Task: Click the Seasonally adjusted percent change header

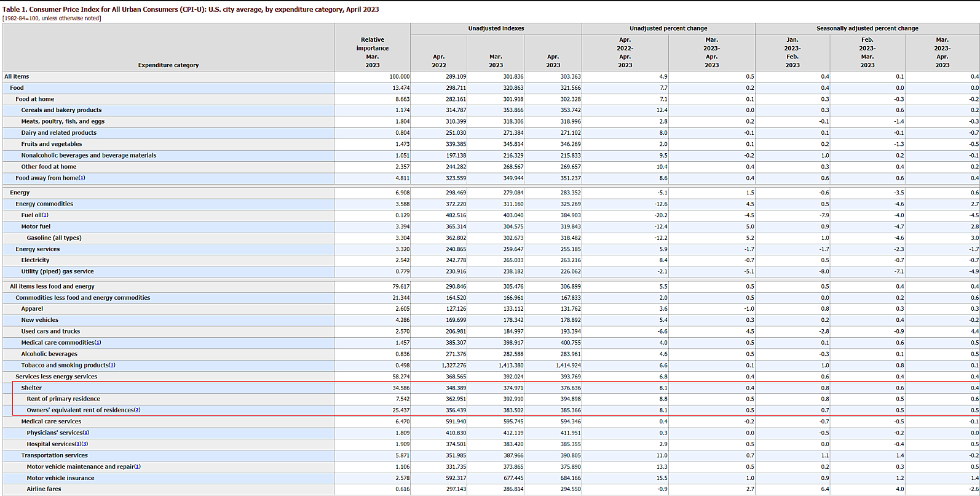Action: tap(867, 28)
